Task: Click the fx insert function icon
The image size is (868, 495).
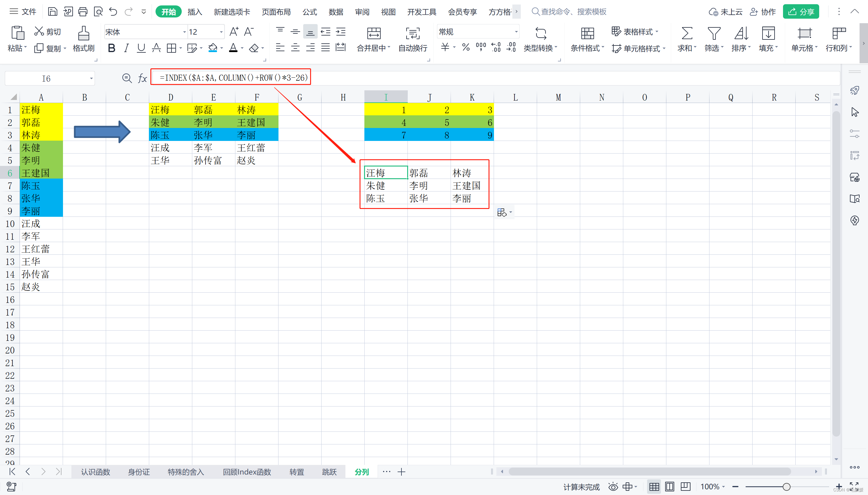Action: [x=142, y=79]
